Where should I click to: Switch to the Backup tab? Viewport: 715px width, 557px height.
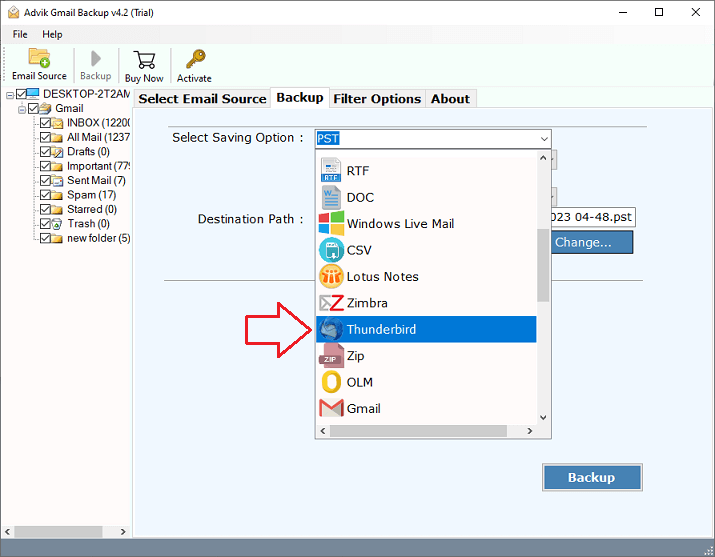(x=300, y=98)
